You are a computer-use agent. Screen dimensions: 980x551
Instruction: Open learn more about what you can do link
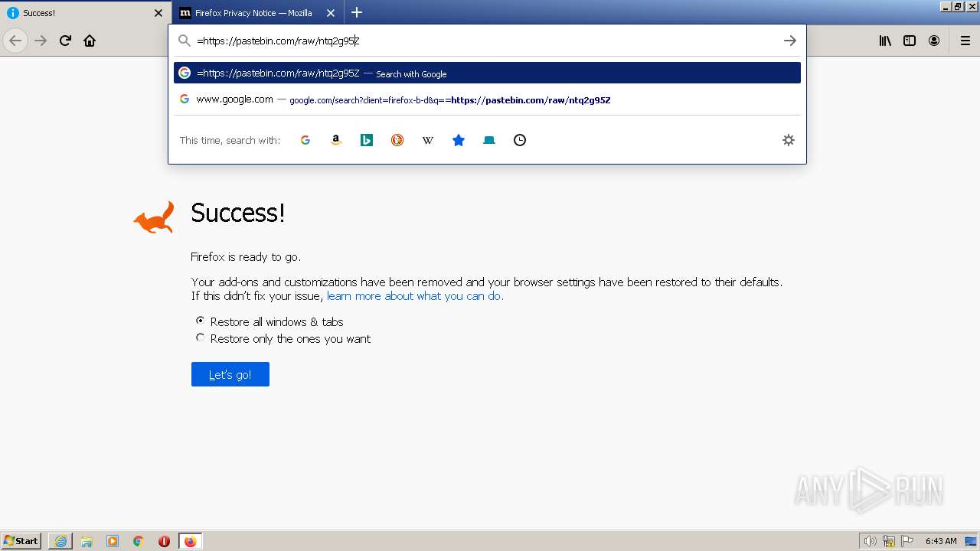point(415,296)
